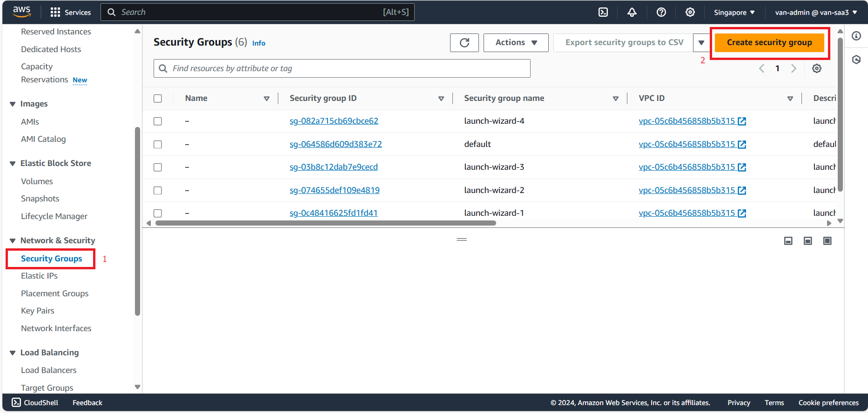Open security group sg-082a715cb69cbce62

coord(334,121)
